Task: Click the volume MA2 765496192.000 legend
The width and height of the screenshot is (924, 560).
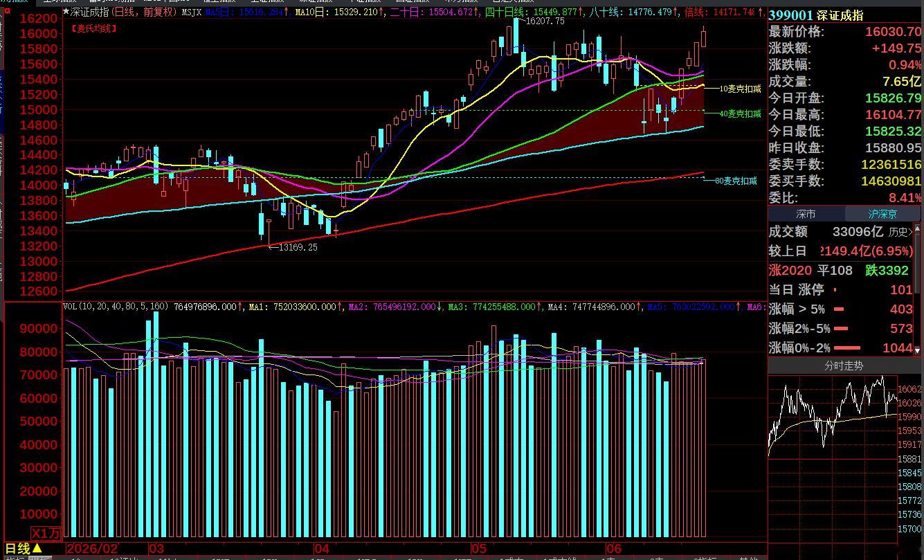Action: (x=397, y=306)
